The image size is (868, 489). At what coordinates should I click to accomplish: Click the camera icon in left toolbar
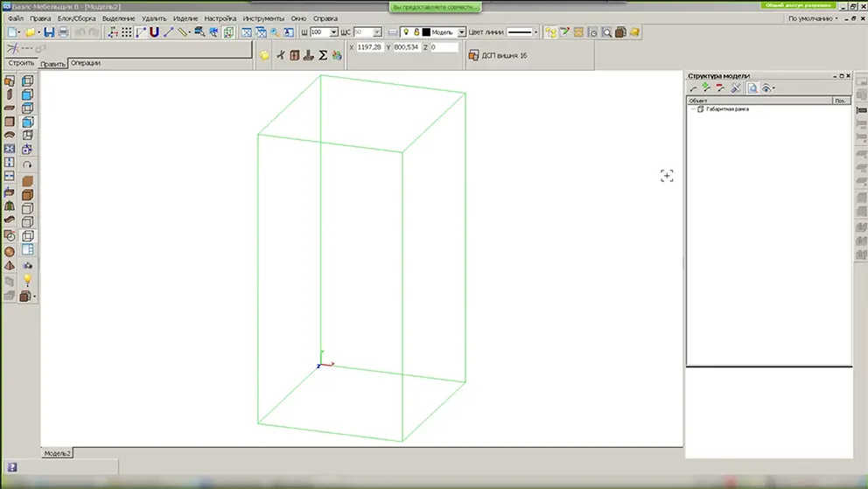coord(27,266)
